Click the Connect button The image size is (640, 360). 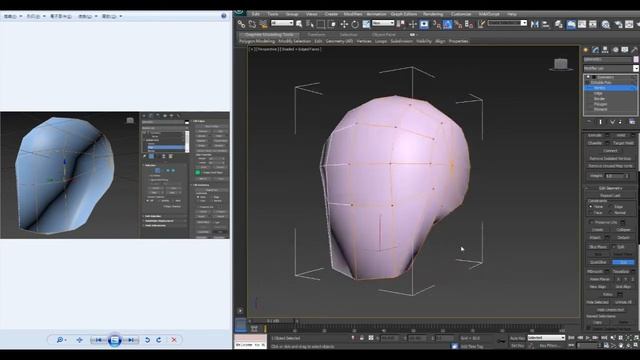click(610, 151)
